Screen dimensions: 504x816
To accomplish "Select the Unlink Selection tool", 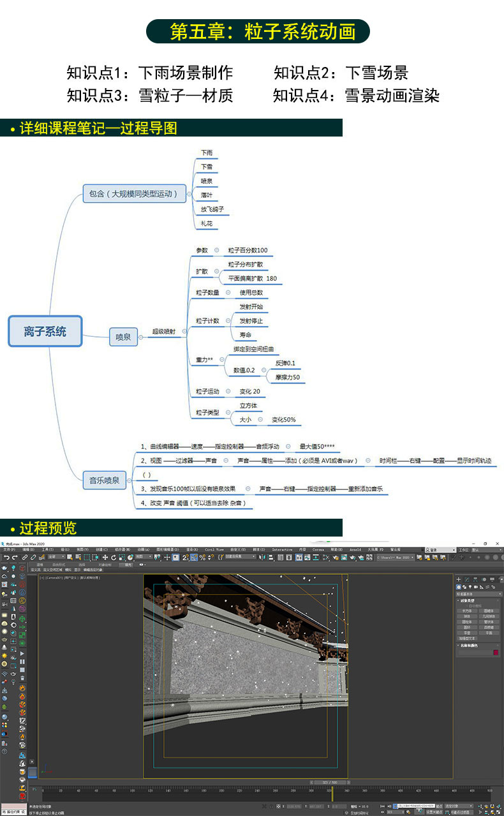I will 33,557.
